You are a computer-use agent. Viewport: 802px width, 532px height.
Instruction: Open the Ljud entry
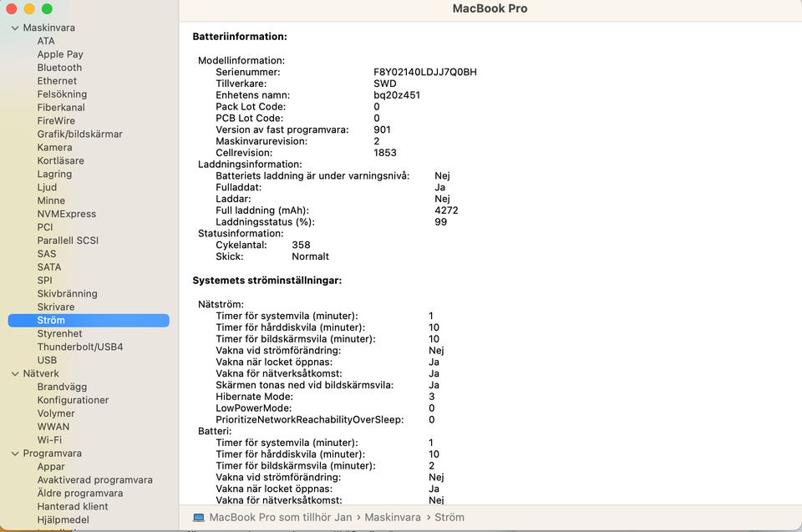point(47,187)
